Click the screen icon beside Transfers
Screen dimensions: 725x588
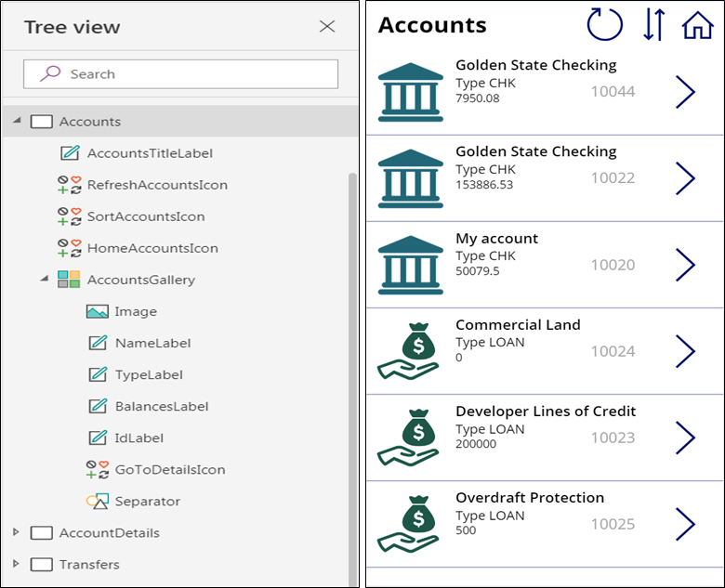(x=41, y=565)
